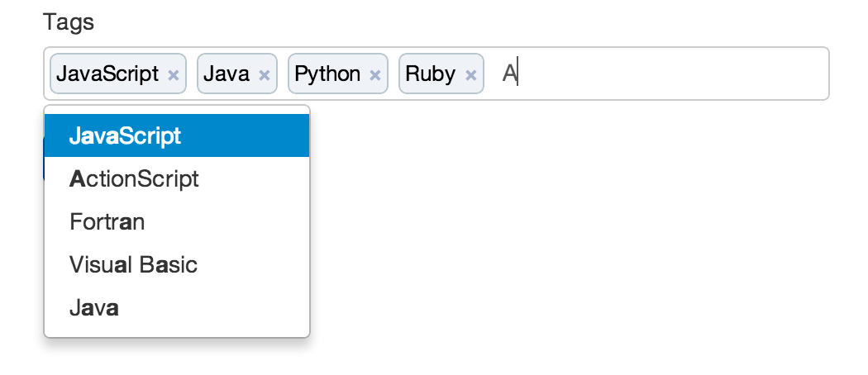Image resolution: width=868 pixels, height=375 pixels.
Task: Click the Java tag chip label
Action: click(227, 74)
